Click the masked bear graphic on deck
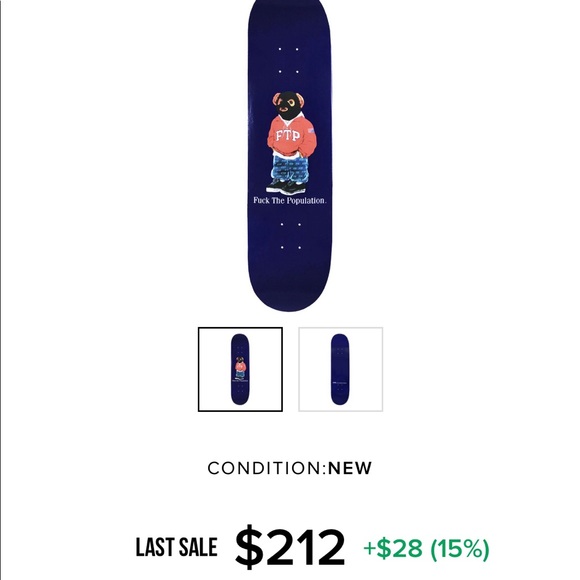The image size is (580, 580). coord(291,143)
